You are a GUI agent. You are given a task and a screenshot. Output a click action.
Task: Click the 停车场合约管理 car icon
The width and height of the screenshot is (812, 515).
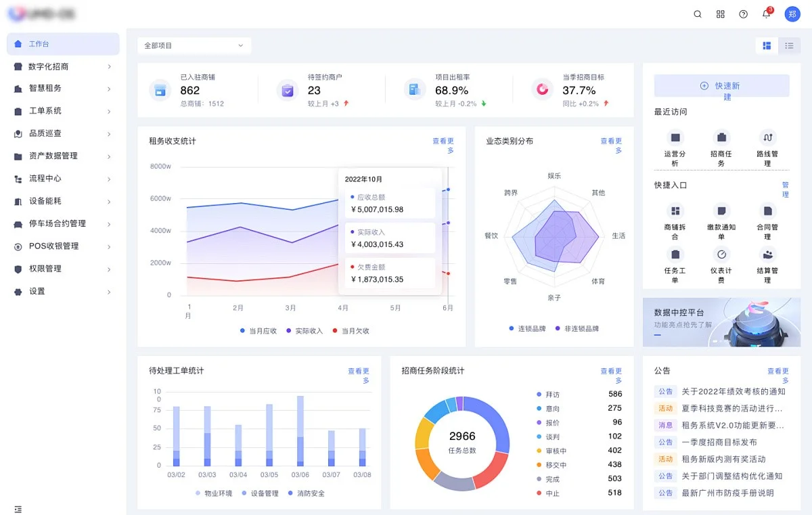coord(18,223)
